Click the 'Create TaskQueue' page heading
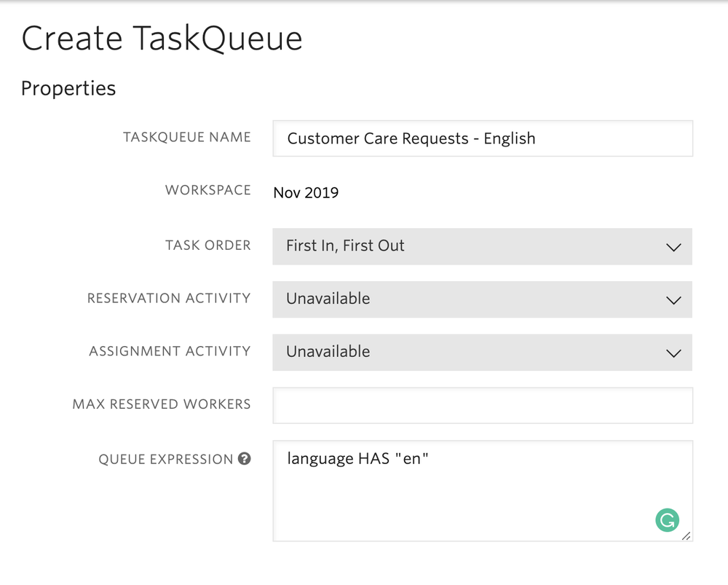 coord(162,39)
